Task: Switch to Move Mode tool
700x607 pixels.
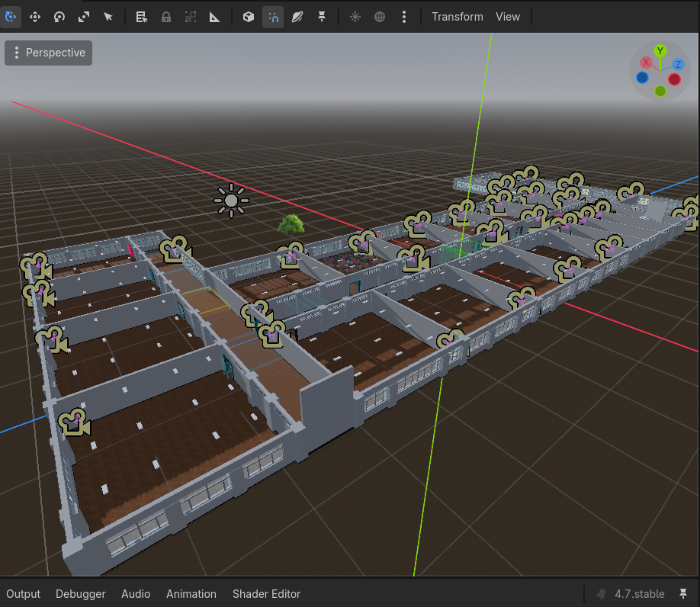Action: (35, 17)
